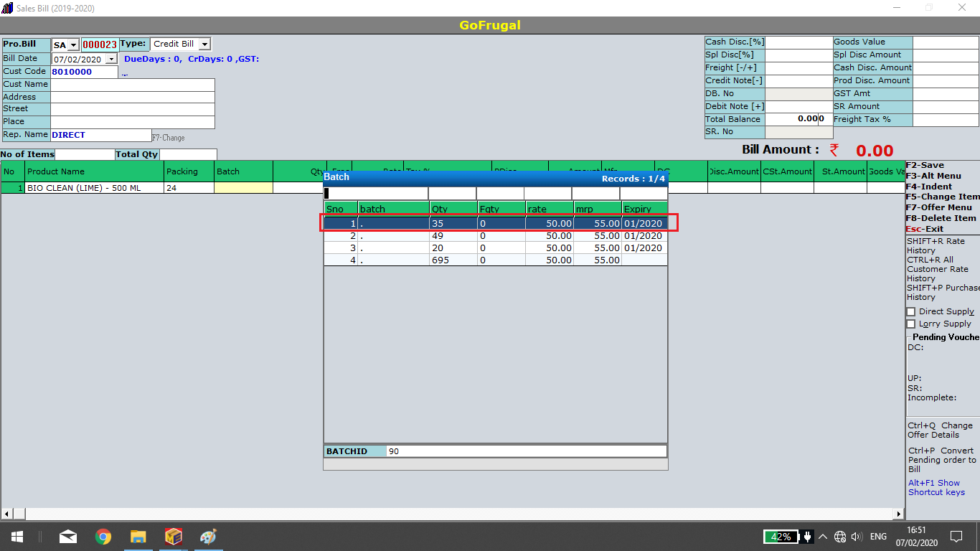Screen dimensions: 980x551
Task: Click the highlighted Batch cell in item row
Action: pos(243,188)
